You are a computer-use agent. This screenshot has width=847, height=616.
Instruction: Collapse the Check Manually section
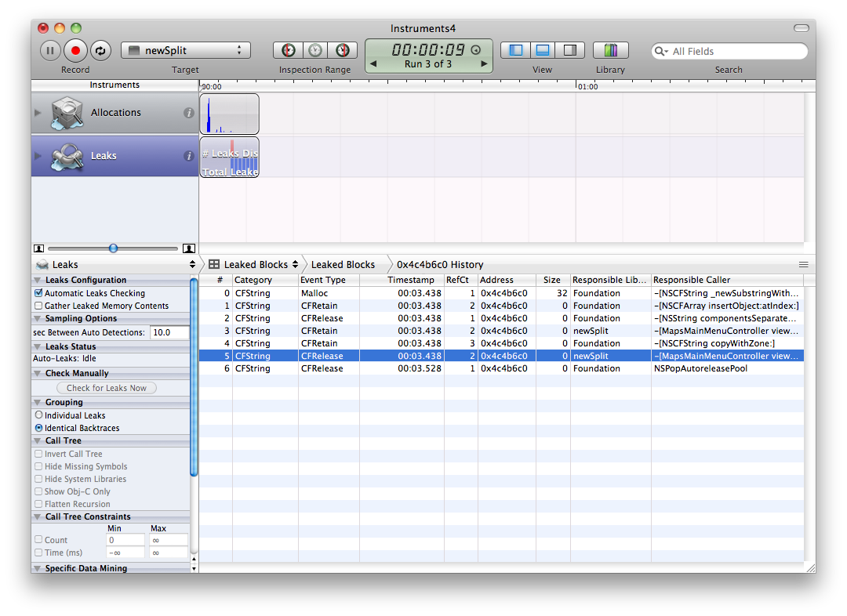(38, 373)
